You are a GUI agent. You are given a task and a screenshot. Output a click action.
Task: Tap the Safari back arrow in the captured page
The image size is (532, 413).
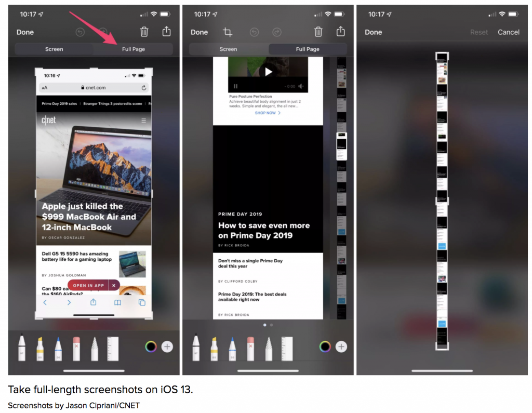[x=45, y=302]
